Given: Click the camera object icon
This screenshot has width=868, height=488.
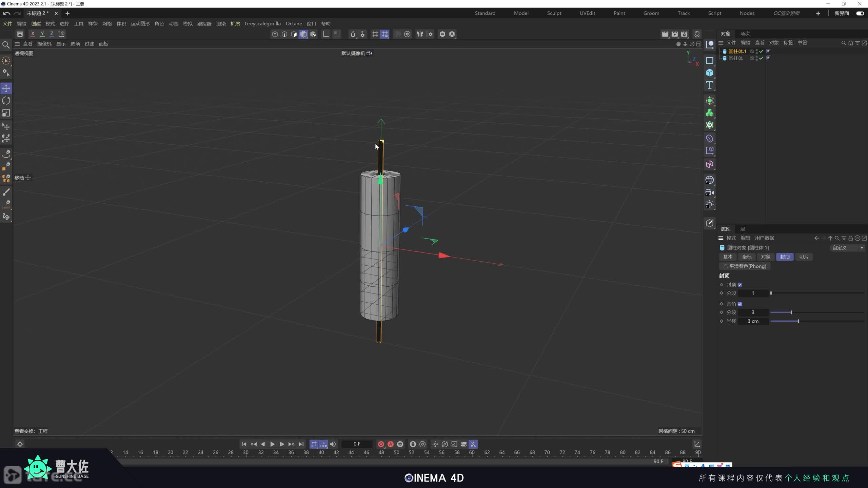Looking at the screenshot, I should click(709, 192).
